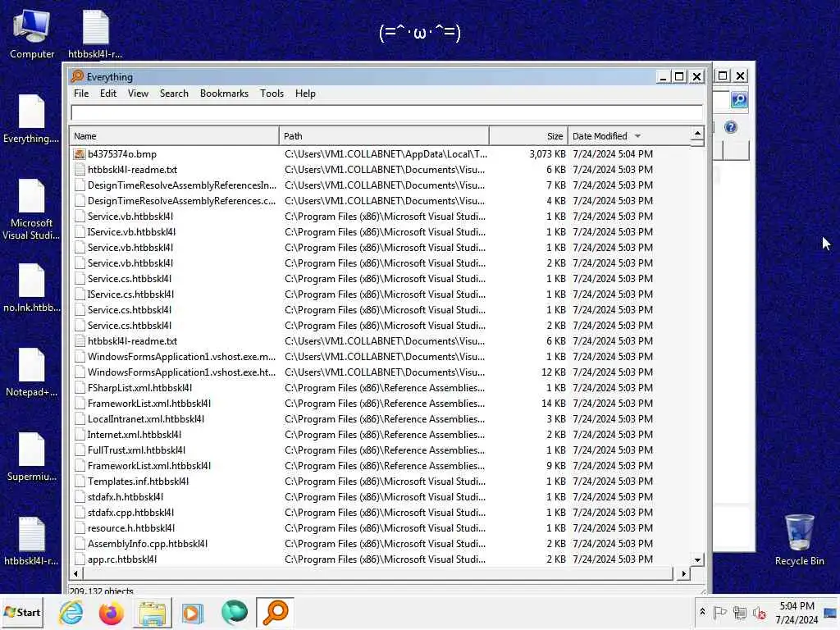Click the blue search icon in background window
The image size is (840, 630).
[x=739, y=99]
